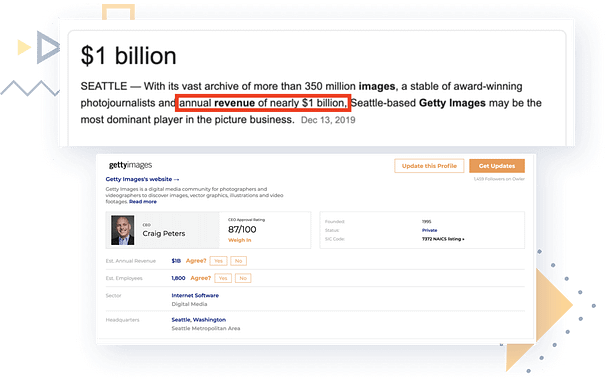Click the Private status link

tap(429, 230)
